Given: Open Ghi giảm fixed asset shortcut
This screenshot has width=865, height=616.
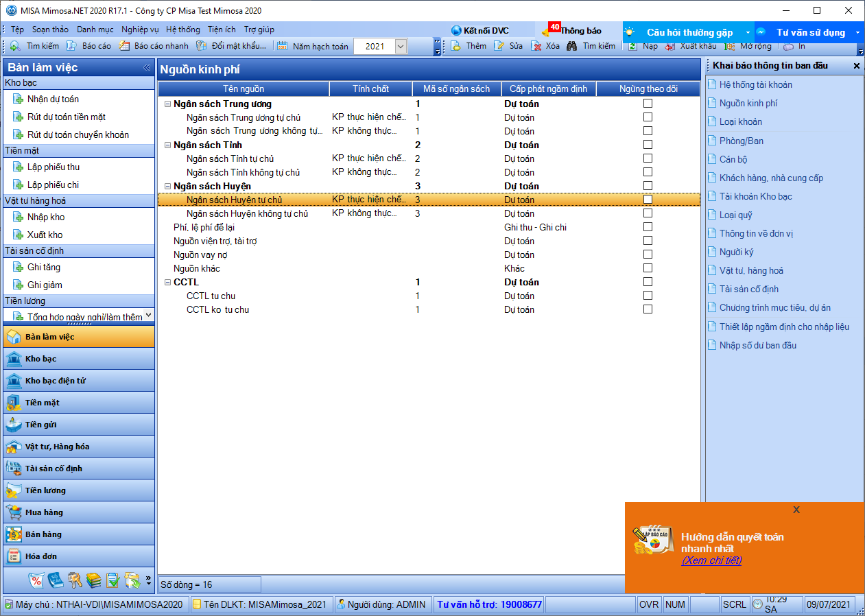Looking at the screenshot, I should click(x=37, y=285).
